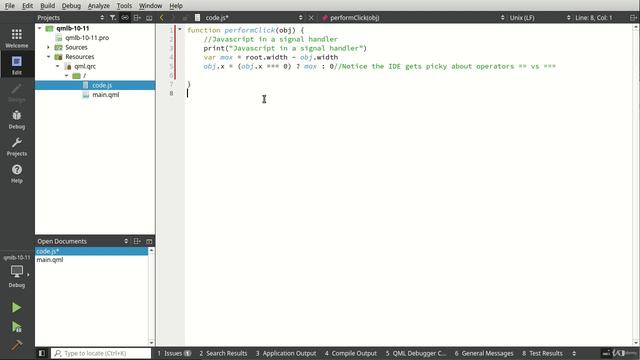Image resolution: width=640 pixels, height=360 pixels.
Task: Click scroll-down arrow in Open Documents scrollbar
Action: (x=151, y=343)
